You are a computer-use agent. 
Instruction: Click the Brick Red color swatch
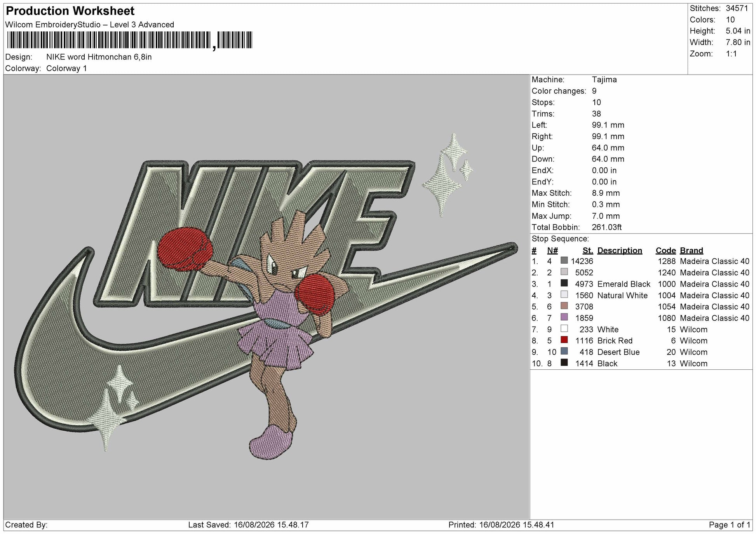click(x=564, y=340)
